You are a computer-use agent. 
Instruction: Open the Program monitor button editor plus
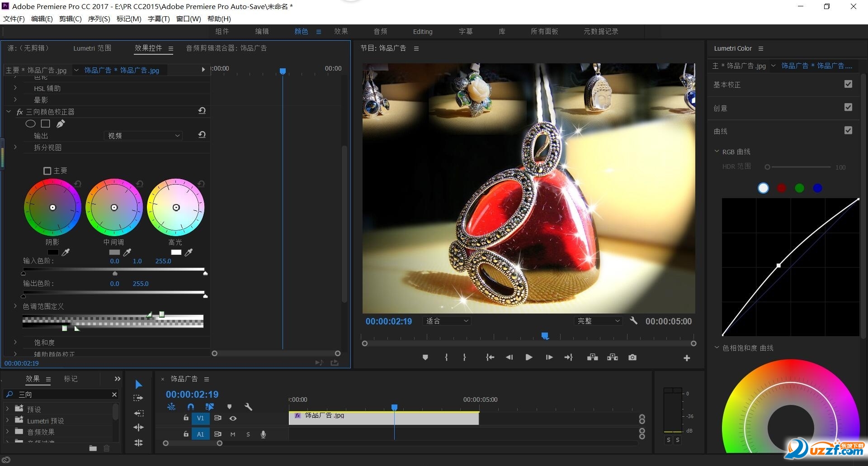[x=687, y=358]
